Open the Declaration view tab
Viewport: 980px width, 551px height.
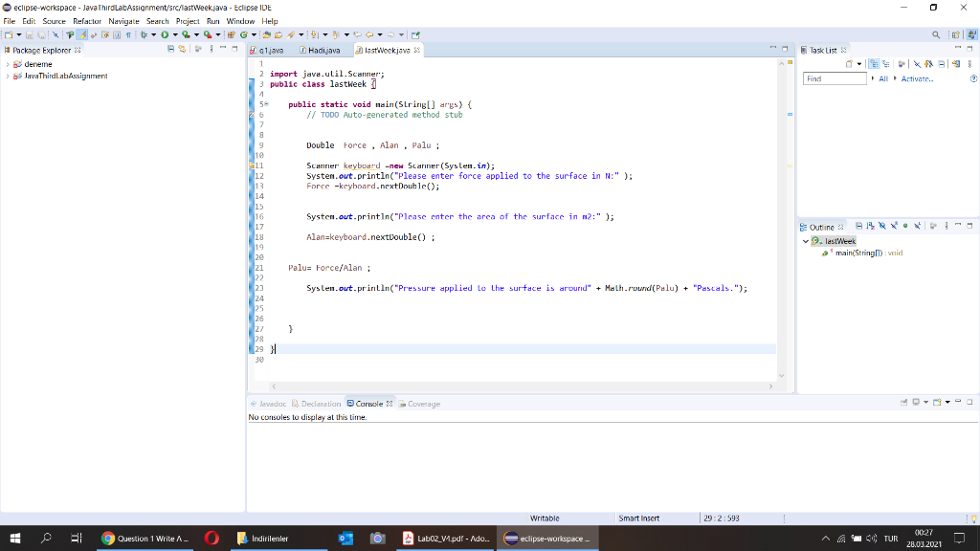pyautogui.click(x=317, y=404)
